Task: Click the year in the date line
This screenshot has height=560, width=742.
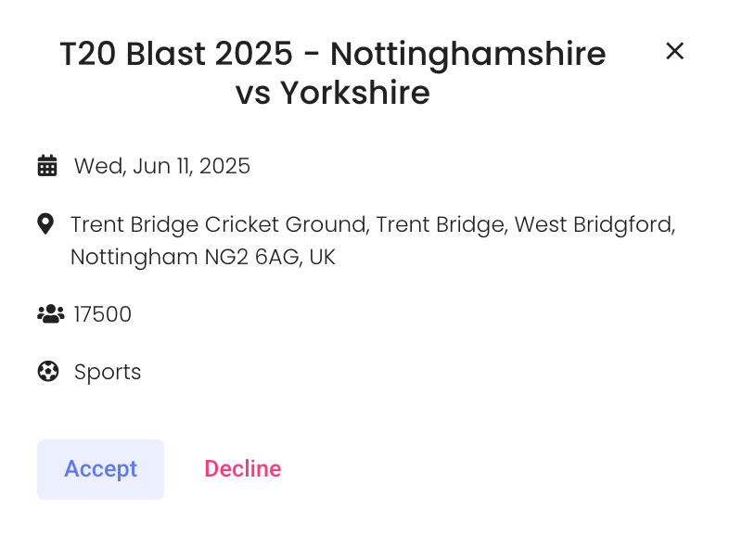Action: tap(224, 166)
